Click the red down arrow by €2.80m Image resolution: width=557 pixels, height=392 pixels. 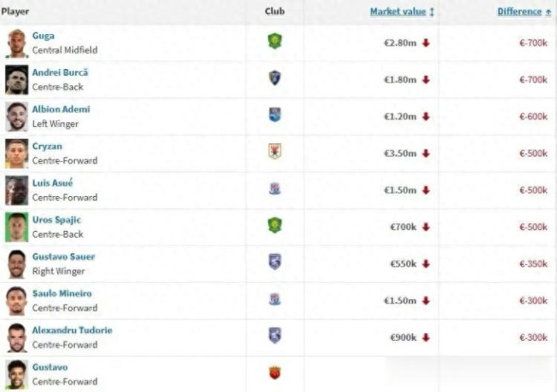click(426, 43)
